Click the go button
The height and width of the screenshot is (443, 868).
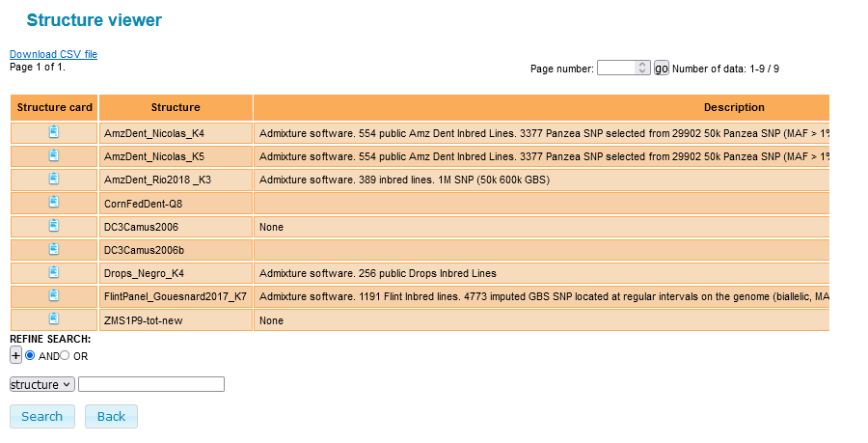(x=661, y=69)
